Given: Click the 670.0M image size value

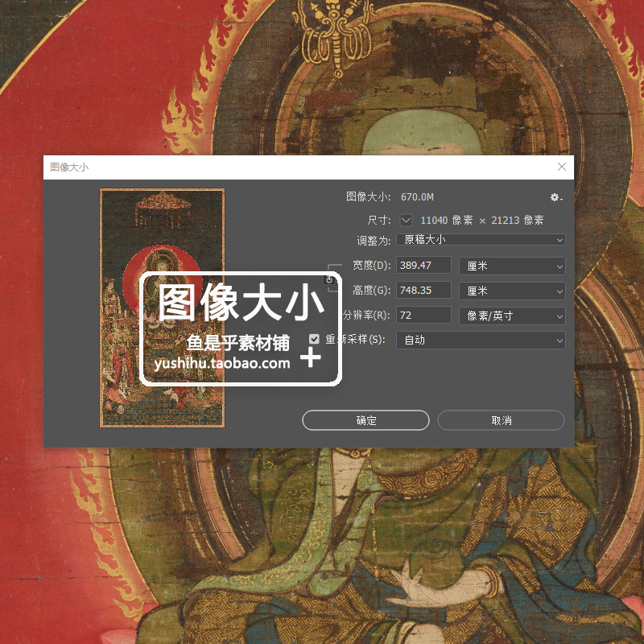Looking at the screenshot, I should point(417,197).
